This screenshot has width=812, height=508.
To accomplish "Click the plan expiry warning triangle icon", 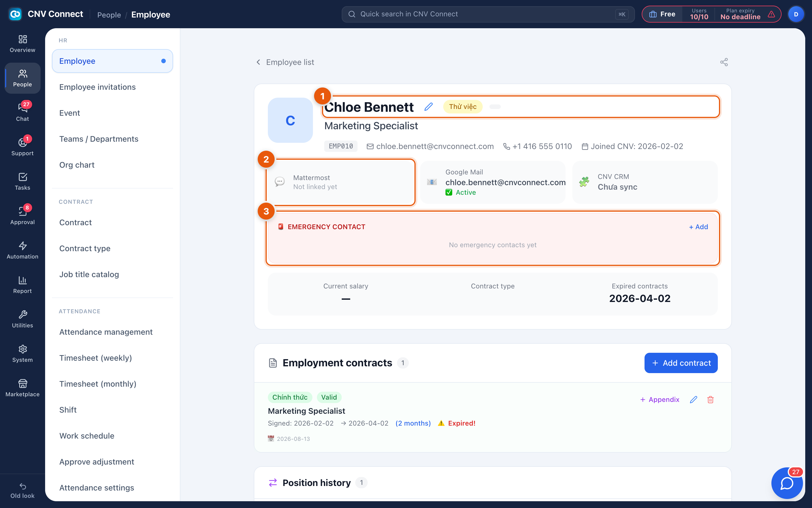I will (x=771, y=14).
